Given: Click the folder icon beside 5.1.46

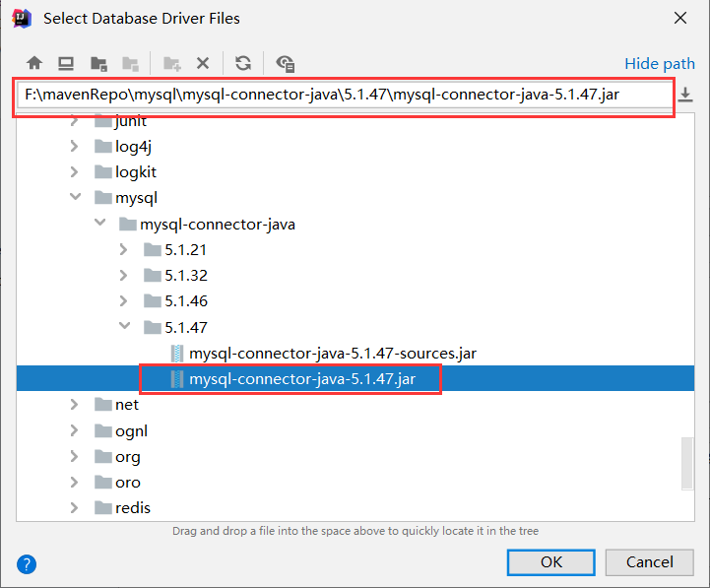Looking at the screenshot, I should [152, 300].
